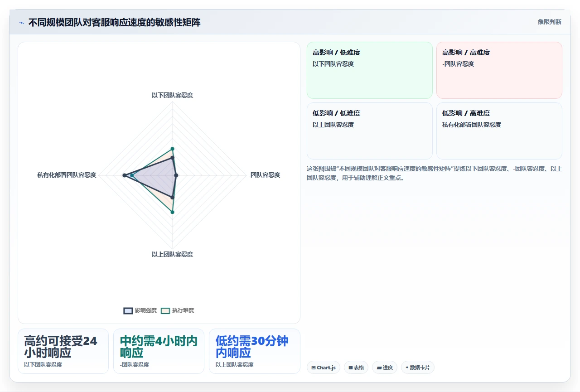
Task: Select the 进度 tag
Action: 385,368
